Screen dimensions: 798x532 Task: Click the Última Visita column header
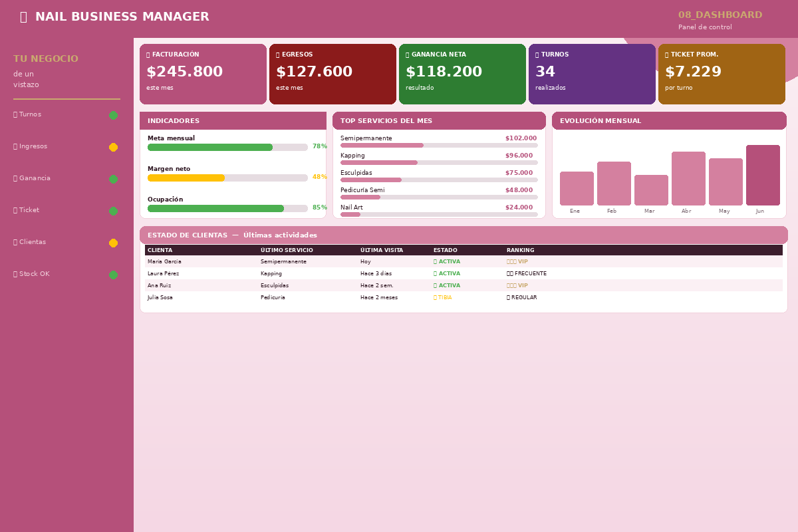coord(382,250)
